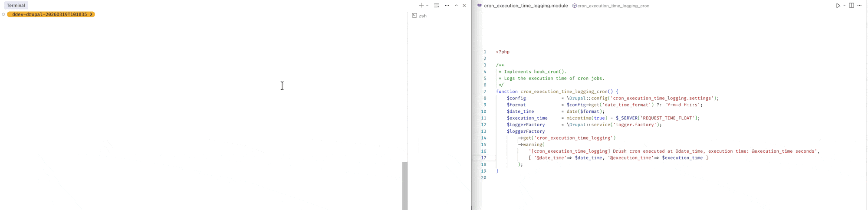This screenshot has width=868, height=210.
Task: Click line number 7 in the gutter
Action: coord(485,92)
